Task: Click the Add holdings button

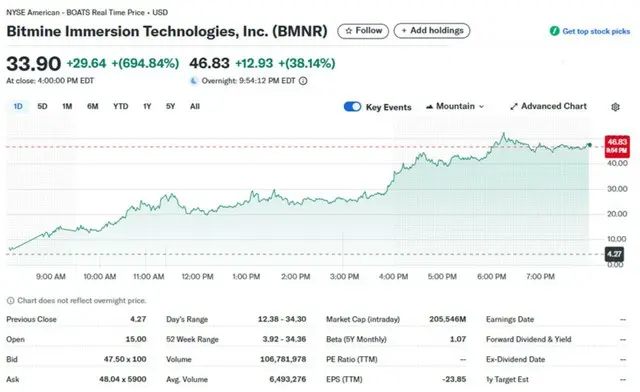Action: 432,31
